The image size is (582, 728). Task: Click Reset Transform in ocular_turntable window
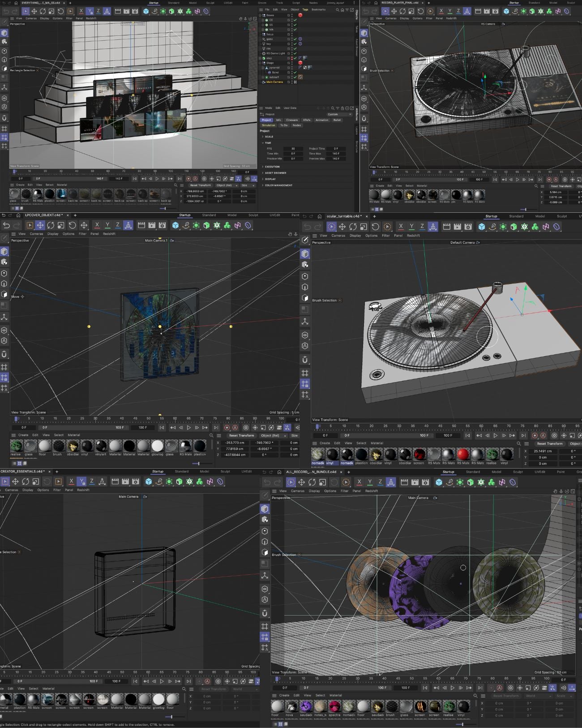click(x=549, y=444)
